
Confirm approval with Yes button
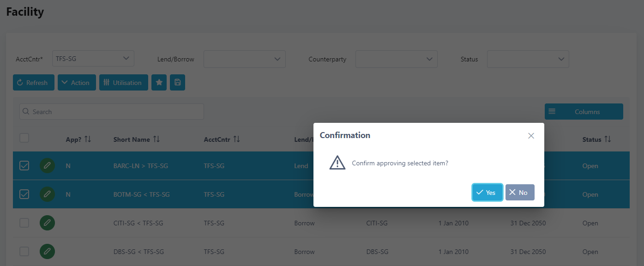click(487, 193)
